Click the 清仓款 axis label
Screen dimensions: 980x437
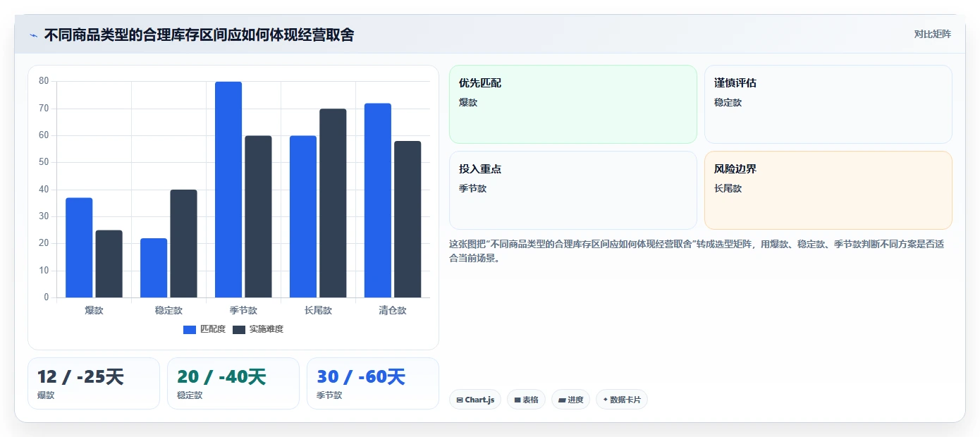point(393,310)
